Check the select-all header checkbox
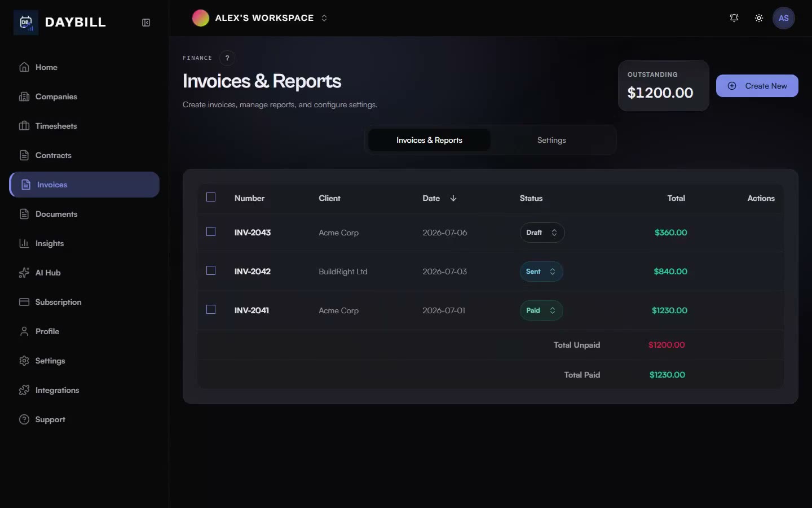The image size is (812, 508). (211, 198)
